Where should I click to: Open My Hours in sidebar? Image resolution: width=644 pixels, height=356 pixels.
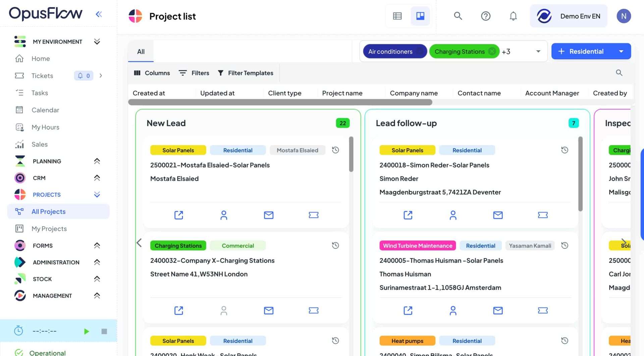coord(45,127)
